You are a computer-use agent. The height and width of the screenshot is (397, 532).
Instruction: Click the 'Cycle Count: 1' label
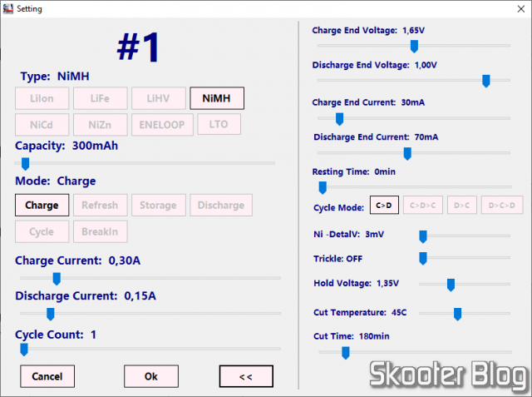point(56,335)
